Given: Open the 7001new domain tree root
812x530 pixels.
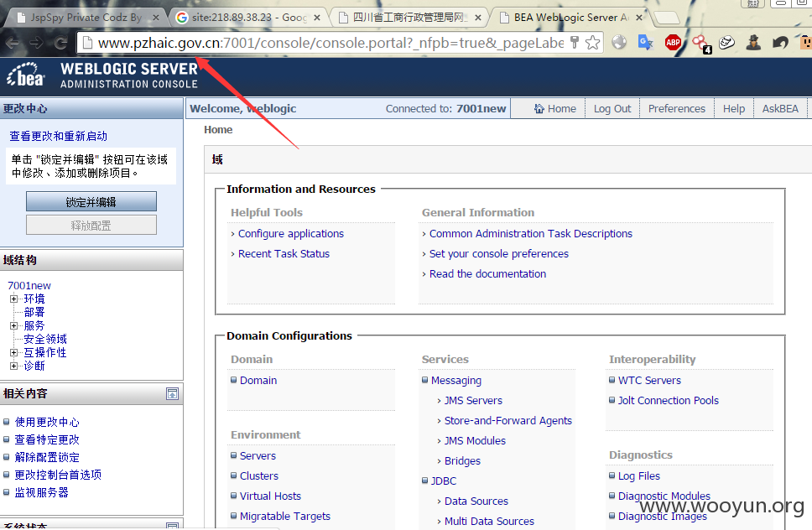Looking at the screenshot, I should (x=29, y=285).
